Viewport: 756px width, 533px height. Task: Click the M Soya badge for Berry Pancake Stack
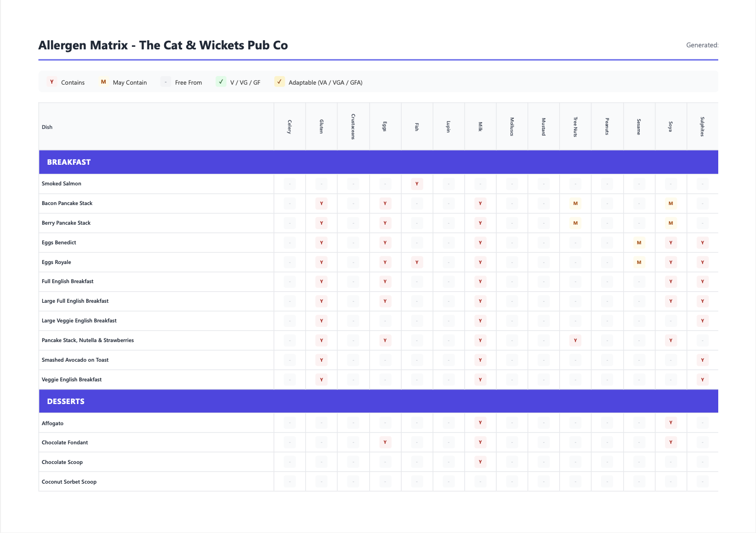[x=670, y=223]
